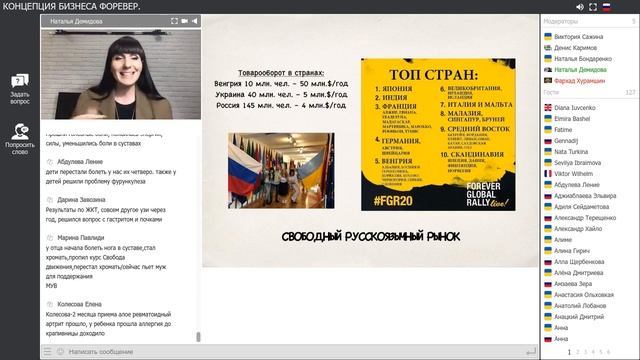Toggle presenter video sound icon
The height and width of the screenshot is (360, 640).
(x=195, y=21)
